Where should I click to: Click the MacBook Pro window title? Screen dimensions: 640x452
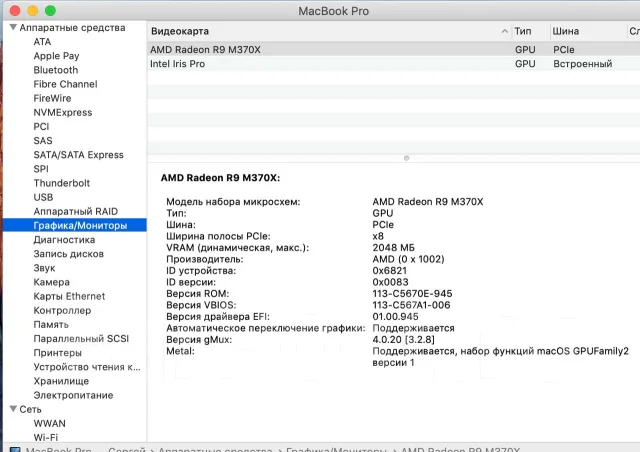pos(333,11)
